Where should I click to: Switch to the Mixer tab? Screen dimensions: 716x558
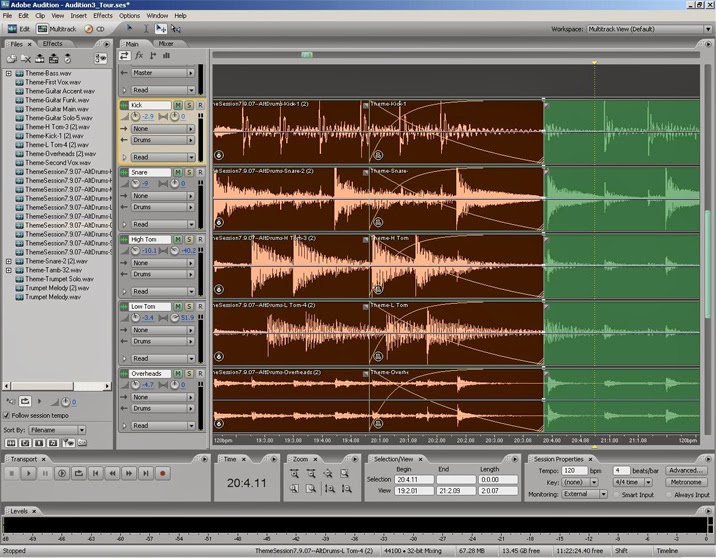166,44
